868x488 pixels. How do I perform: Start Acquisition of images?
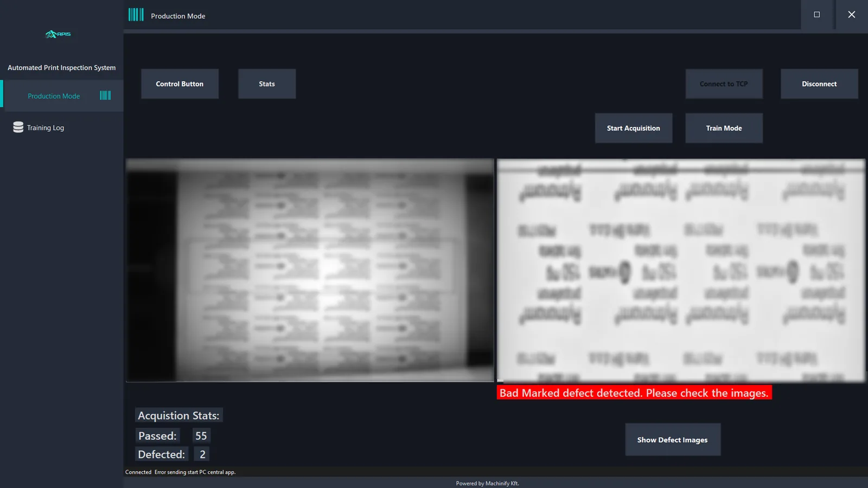tap(634, 128)
